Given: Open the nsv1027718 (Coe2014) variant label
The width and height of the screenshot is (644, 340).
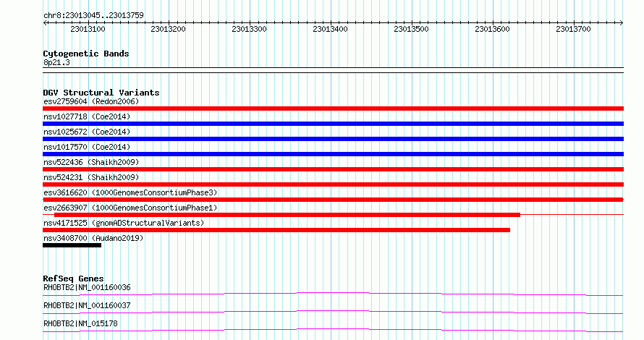Looking at the screenshot, I should 87,116.
